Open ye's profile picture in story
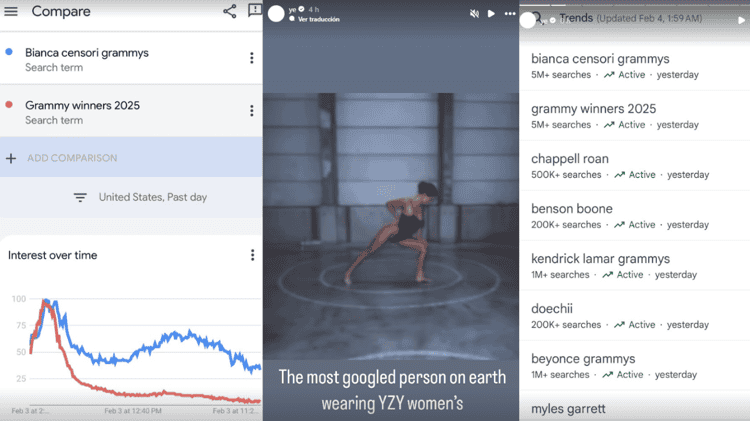Viewport: 750px width, 421px height. [x=276, y=13]
